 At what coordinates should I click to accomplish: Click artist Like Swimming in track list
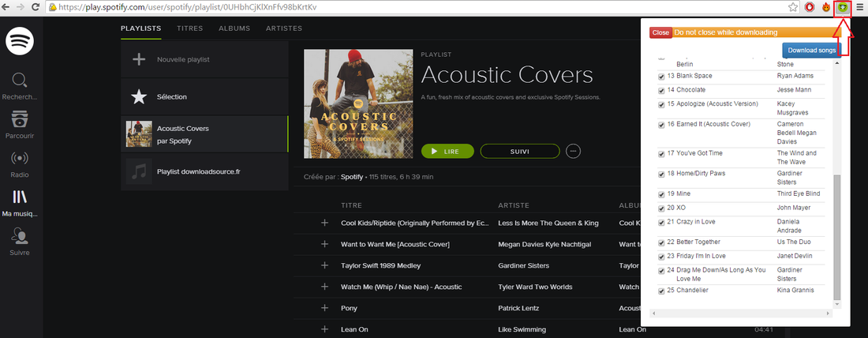click(522, 329)
